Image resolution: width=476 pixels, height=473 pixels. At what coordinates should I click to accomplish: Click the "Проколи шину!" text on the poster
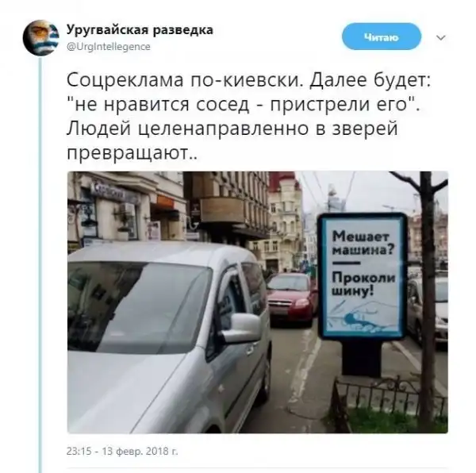tap(363, 284)
